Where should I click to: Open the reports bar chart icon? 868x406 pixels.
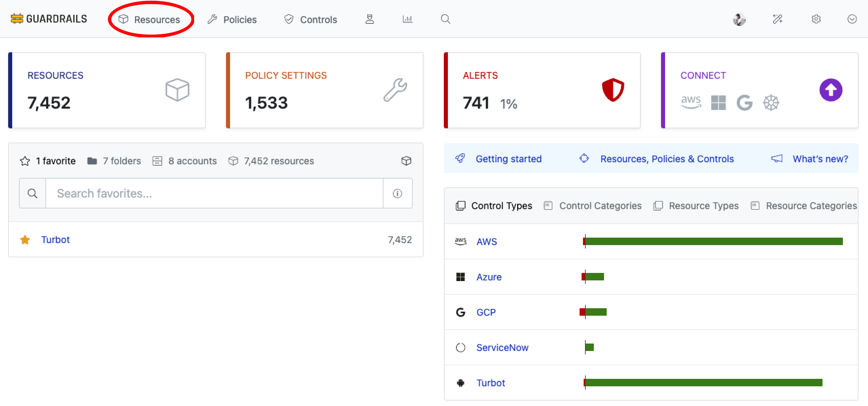click(x=407, y=19)
